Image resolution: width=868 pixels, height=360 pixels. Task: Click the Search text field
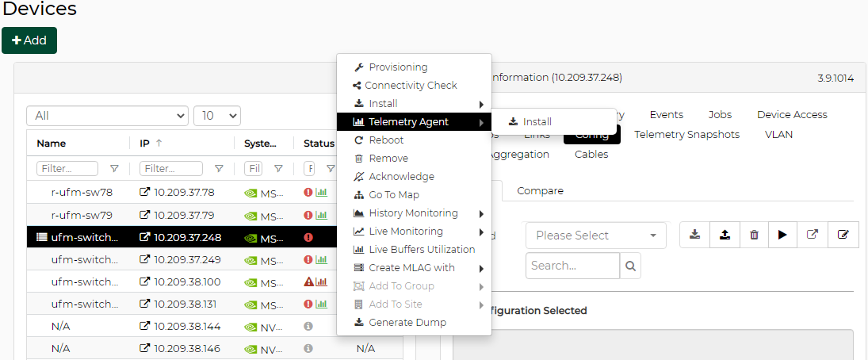[x=572, y=266]
